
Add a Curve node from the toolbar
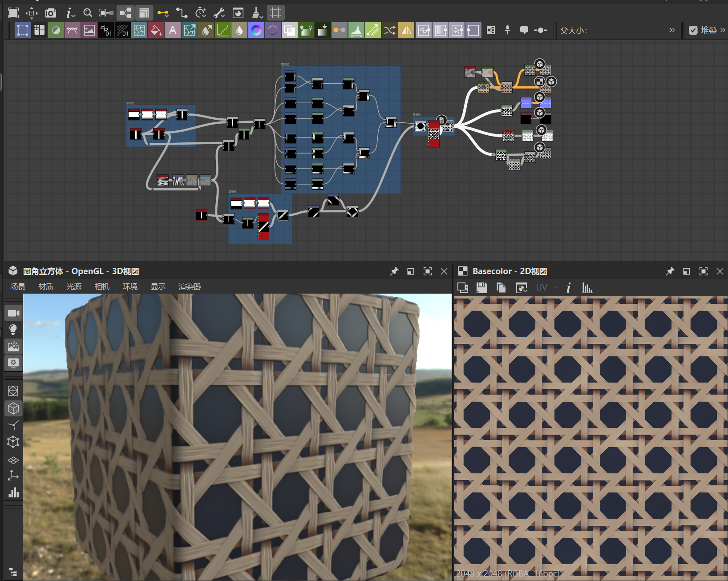coord(222,30)
